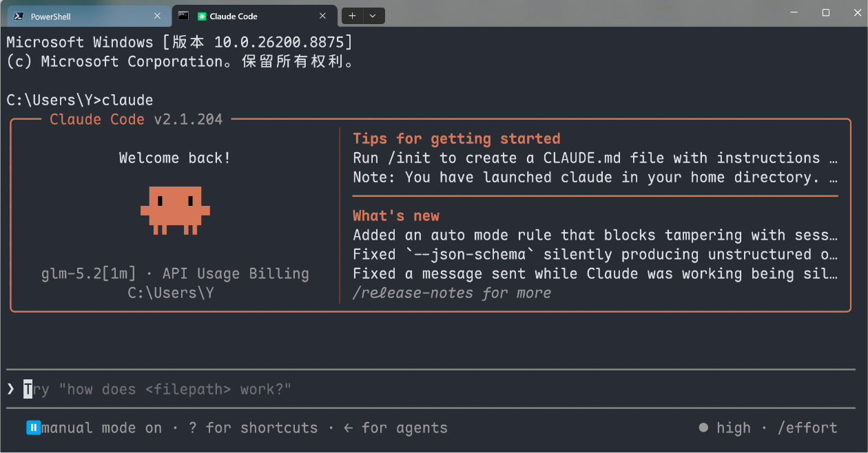Click the terminal icon beside Claude Code tab

[183, 15]
